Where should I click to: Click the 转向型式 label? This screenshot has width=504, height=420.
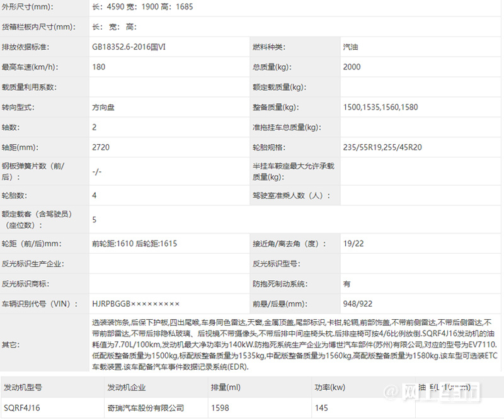[x=18, y=107]
